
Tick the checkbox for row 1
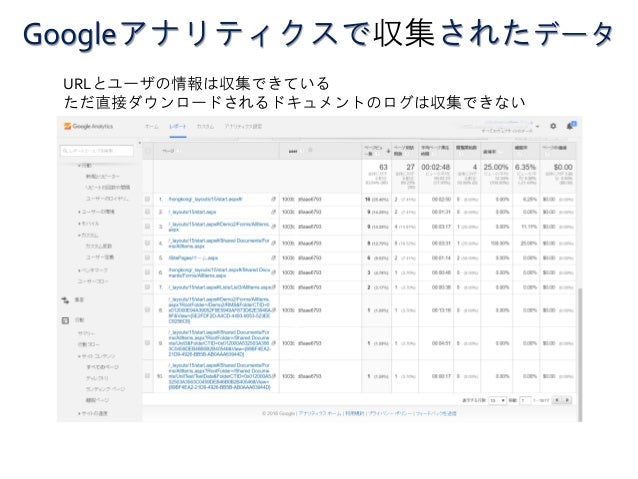tap(147, 199)
